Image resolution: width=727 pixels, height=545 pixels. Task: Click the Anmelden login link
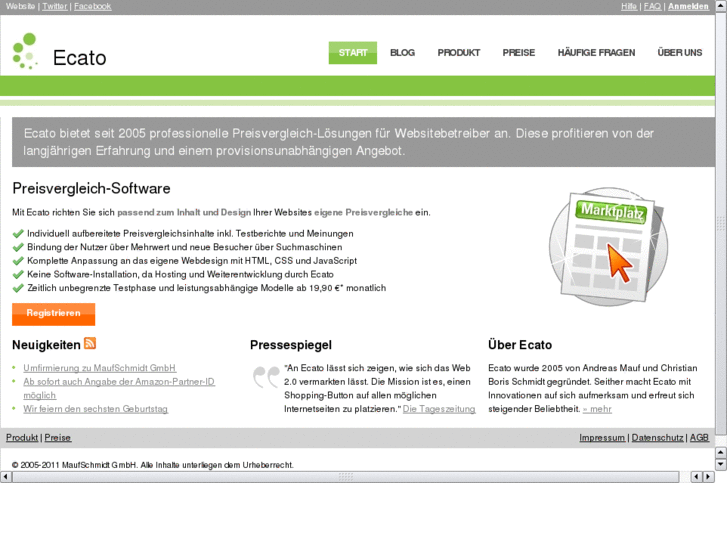(x=688, y=6)
